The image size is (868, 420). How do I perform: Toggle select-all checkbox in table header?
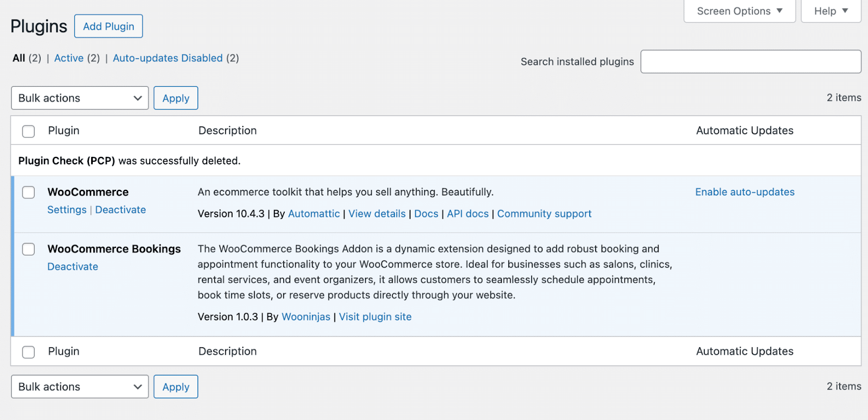29,131
